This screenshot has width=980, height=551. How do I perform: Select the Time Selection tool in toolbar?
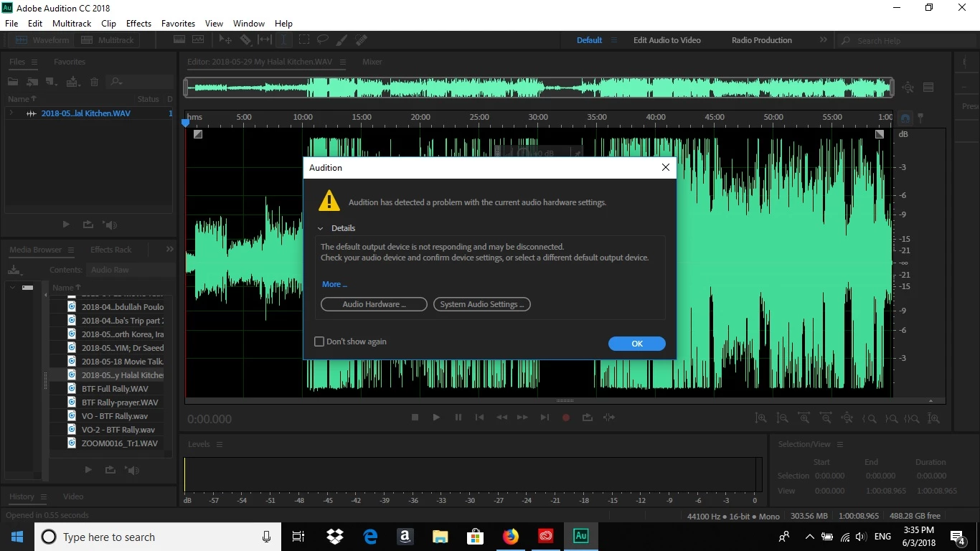tap(284, 40)
